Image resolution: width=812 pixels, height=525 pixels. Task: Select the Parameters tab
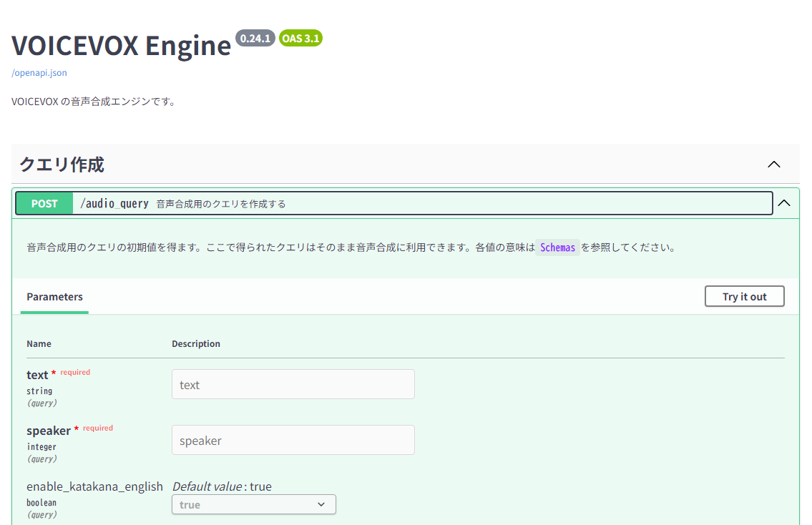coord(54,297)
